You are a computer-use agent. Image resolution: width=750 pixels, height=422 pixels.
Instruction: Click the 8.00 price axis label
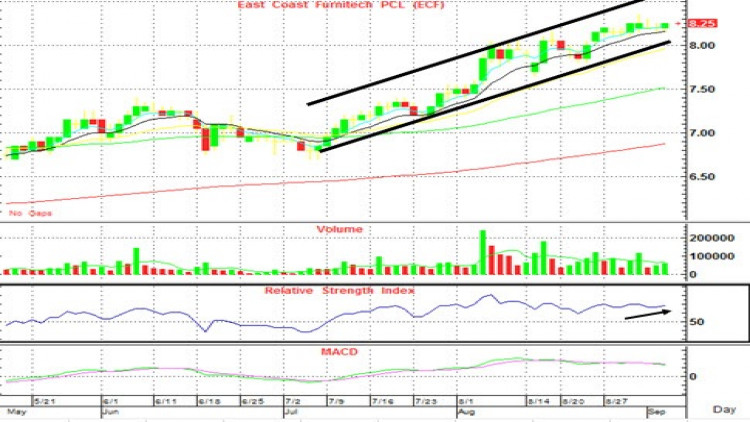click(x=702, y=46)
